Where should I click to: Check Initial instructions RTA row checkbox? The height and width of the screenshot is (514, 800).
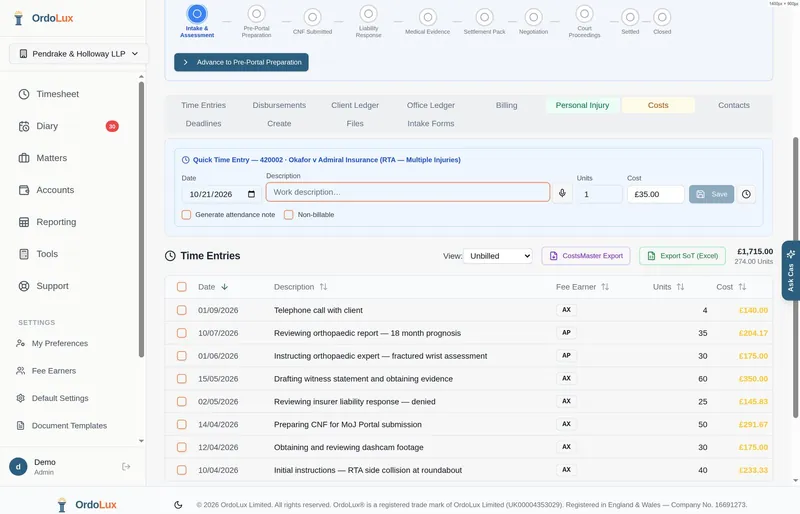(x=182, y=470)
